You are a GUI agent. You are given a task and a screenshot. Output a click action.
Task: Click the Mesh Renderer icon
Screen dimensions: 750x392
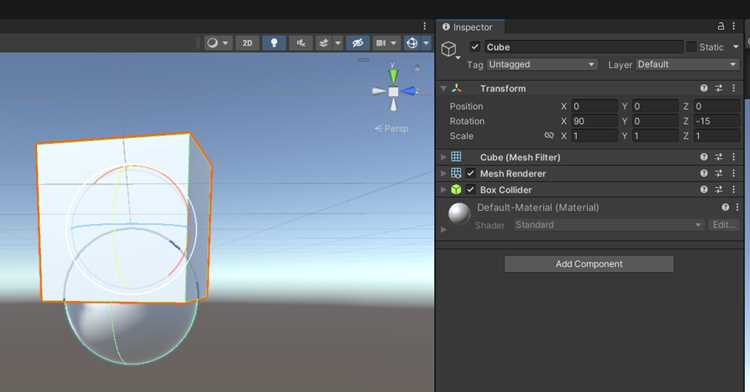pos(456,173)
